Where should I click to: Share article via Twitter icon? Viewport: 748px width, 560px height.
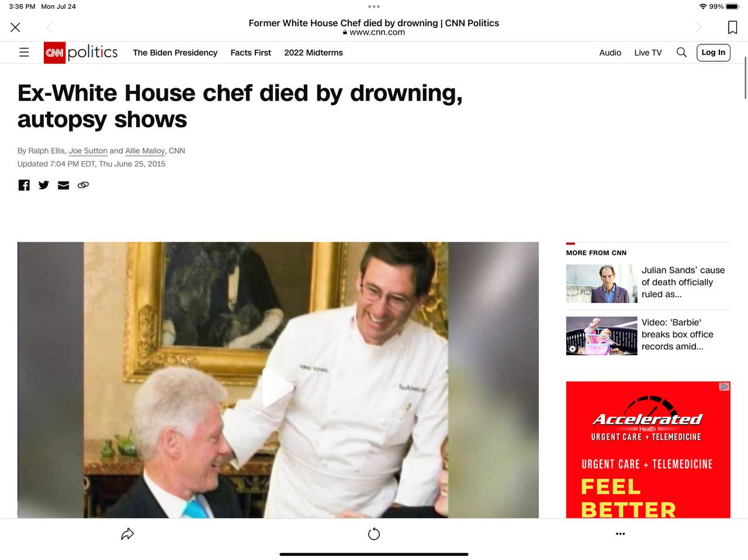[x=44, y=185]
